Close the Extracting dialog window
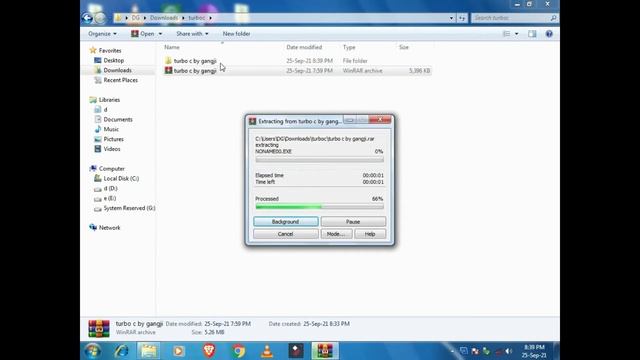Image resolution: width=640 pixels, height=360 pixels. 380,119
